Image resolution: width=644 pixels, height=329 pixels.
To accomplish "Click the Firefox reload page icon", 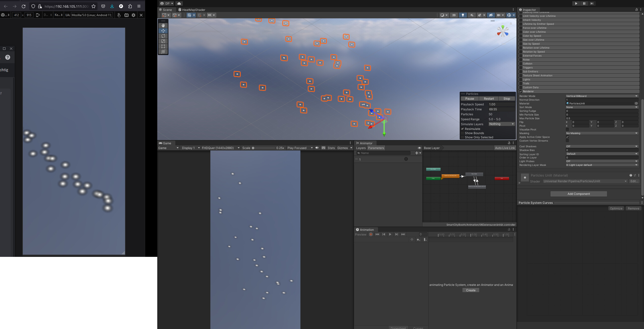I will click(x=24, y=6).
